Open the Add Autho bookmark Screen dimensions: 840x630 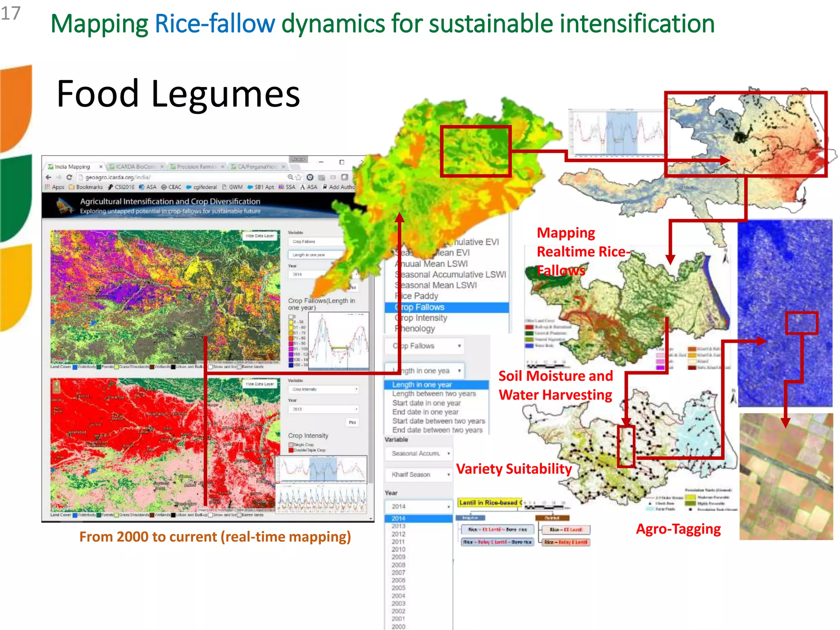[339, 187]
